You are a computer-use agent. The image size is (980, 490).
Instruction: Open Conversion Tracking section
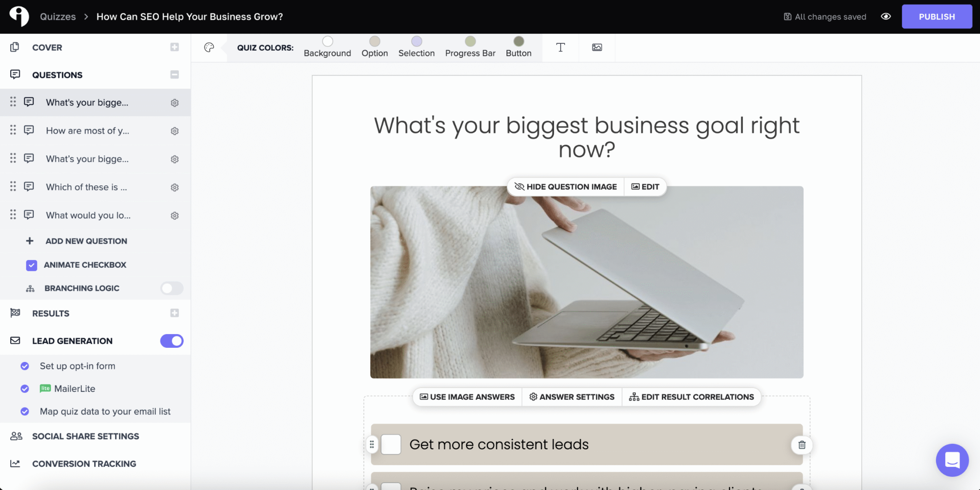84,464
